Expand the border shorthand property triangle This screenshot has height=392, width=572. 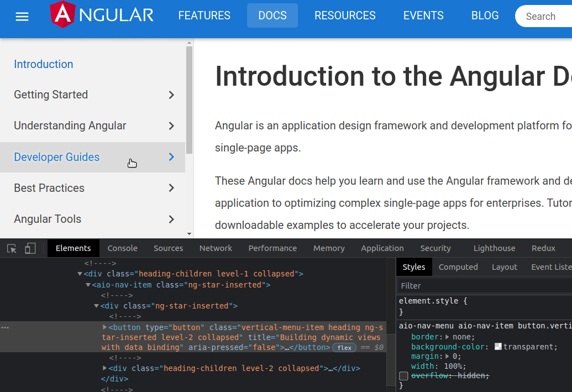click(448, 337)
